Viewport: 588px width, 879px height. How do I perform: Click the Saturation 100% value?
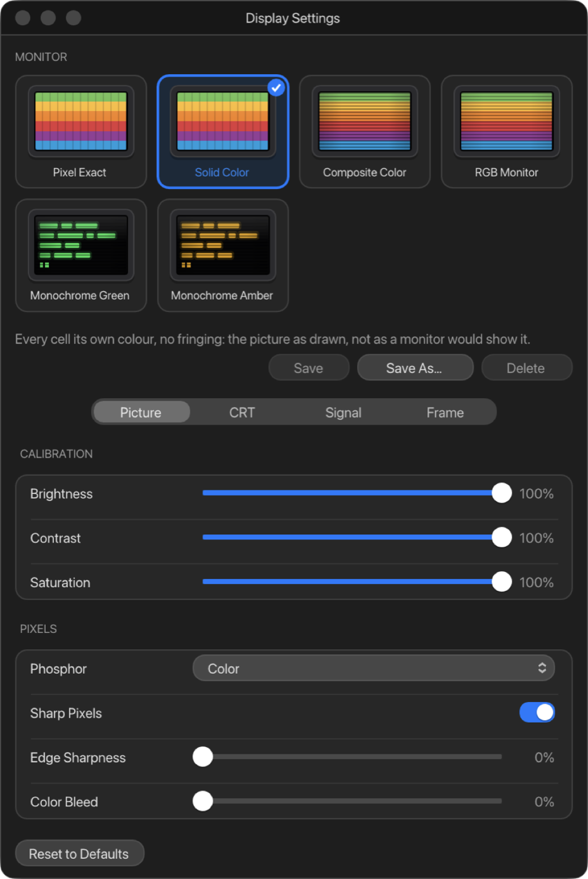(537, 583)
